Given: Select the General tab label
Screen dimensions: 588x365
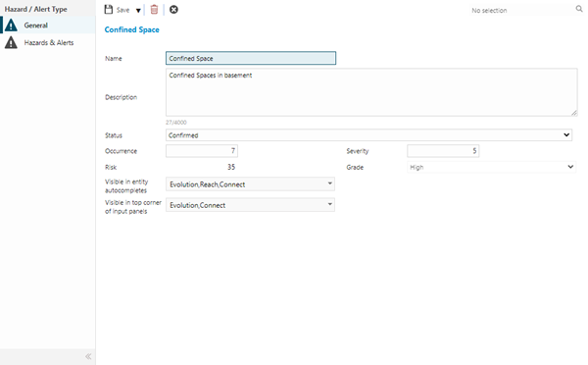Looking at the screenshot, I should coord(35,26).
